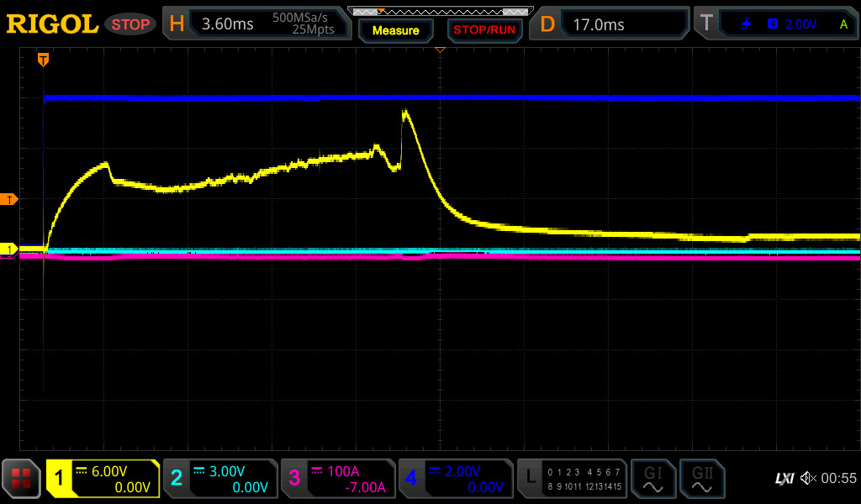
Task: Click the RIGOL logo
Action: (52, 24)
